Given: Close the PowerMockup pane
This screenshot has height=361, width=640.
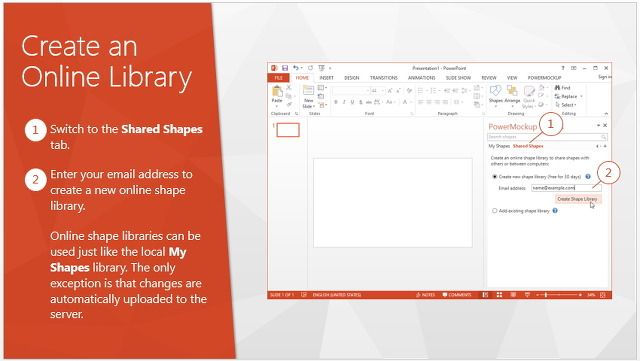Looking at the screenshot, I should pos(605,125).
